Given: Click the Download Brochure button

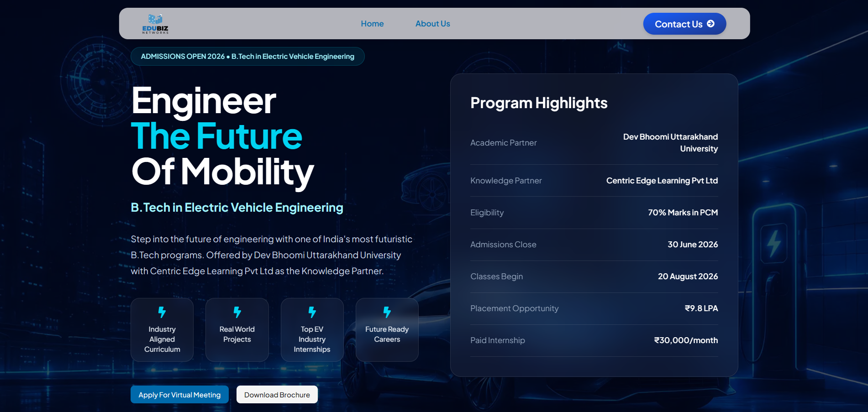Looking at the screenshot, I should click(x=277, y=395).
